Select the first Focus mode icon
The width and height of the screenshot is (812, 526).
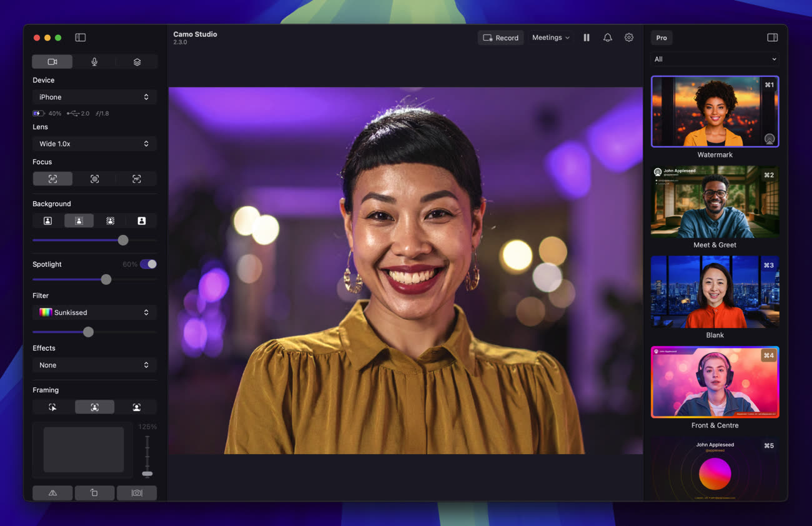pos(52,179)
